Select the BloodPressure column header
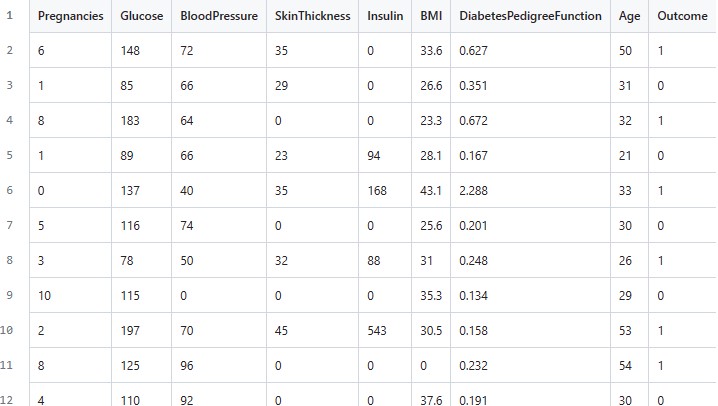The height and width of the screenshot is (406, 718). (x=218, y=16)
